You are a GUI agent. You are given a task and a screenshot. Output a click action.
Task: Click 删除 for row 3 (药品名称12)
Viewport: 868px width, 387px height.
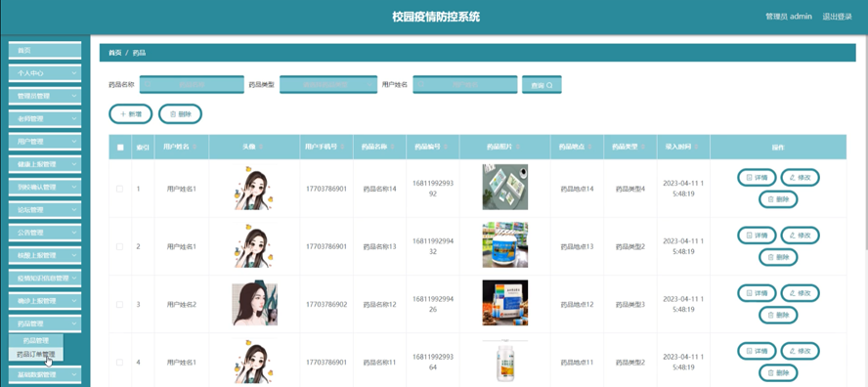pos(778,315)
